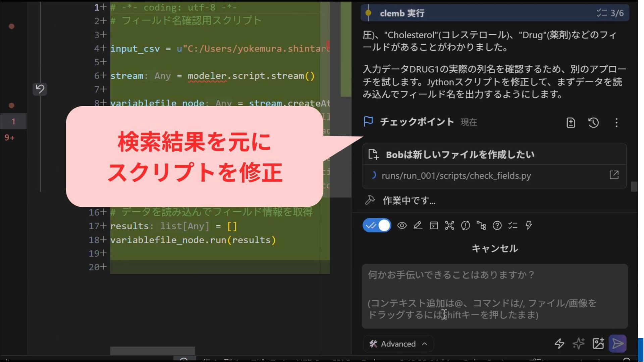The height and width of the screenshot is (362, 644).
Task: Open checkpoint three-dot more options menu
Action: click(x=616, y=123)
